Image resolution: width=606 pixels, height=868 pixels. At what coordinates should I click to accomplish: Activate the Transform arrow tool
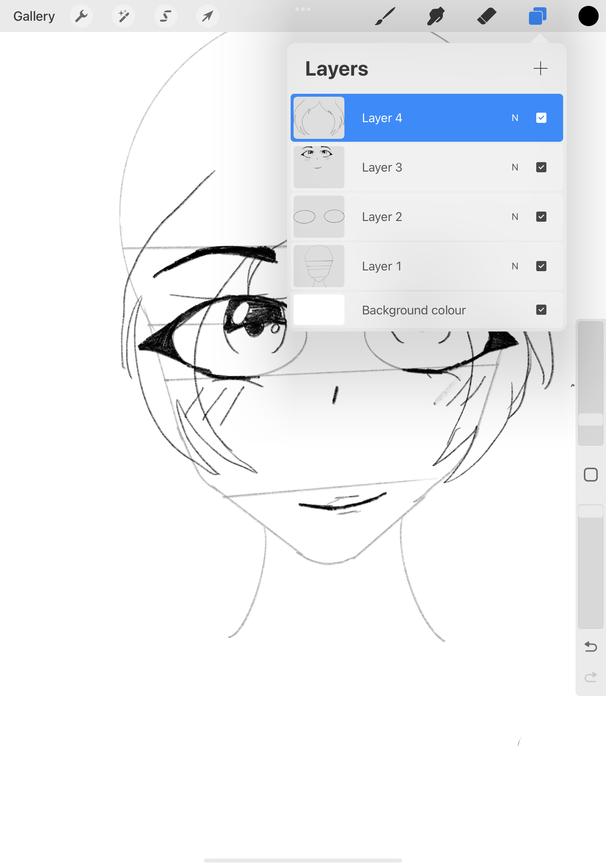207,16
